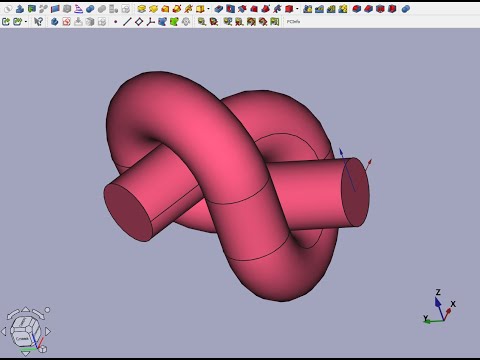The image size is (480, 360).
Task: Click the blue Shape Binder icon
Action: tap(162, 22)
